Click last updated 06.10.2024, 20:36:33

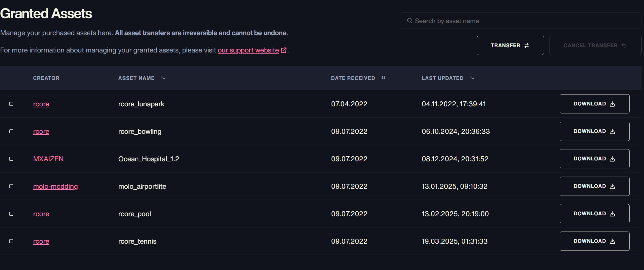pos(456,132)
